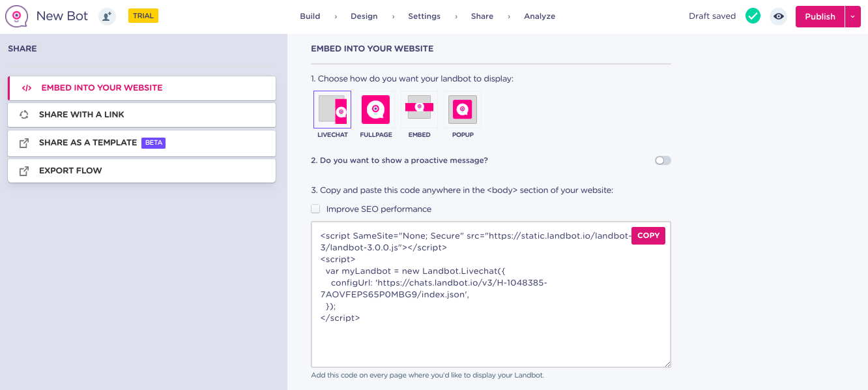Click the Export Flow external icon
This screenshot has width=868, height=390.
[x=24, y=171]
